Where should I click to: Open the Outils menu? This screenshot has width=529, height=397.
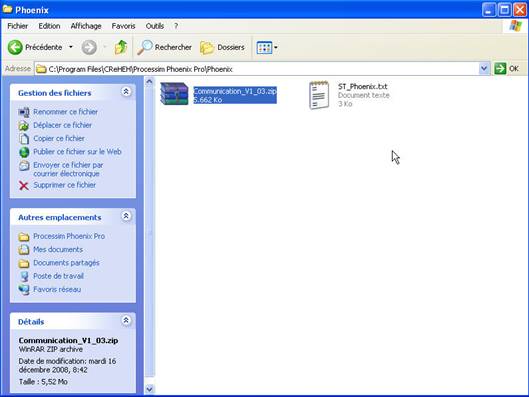(x=155, y=26)
